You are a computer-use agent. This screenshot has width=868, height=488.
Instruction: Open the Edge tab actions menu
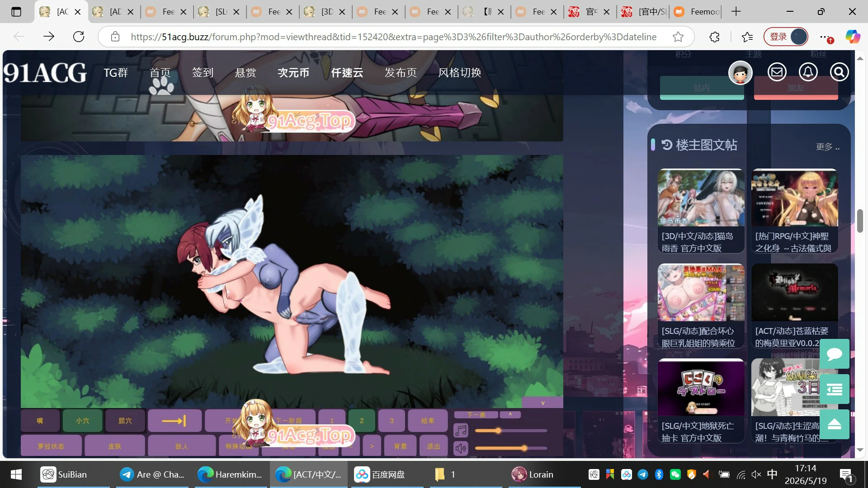(x=16, y=12)
